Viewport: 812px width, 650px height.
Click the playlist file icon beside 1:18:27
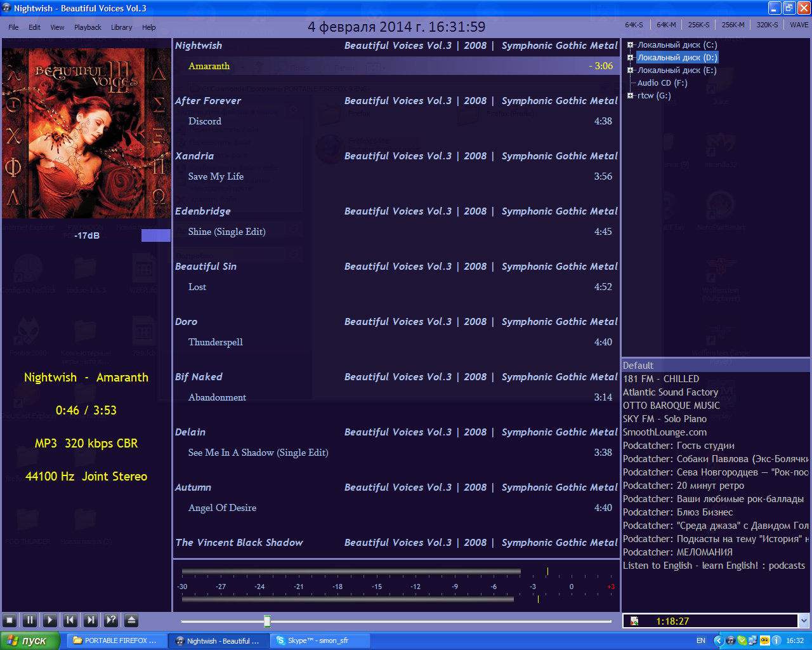click(634, 621)
